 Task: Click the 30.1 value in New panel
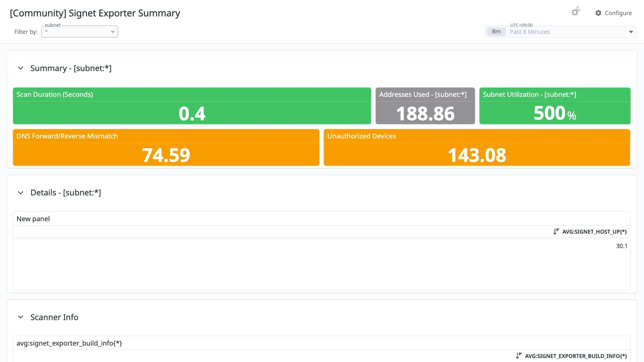point(622,246)
